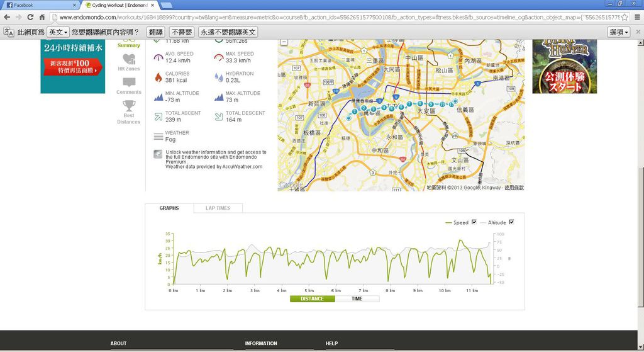This screenshot has width=644, height=352.
Task: Go back to the previous page
Action: tap(7, 17)
